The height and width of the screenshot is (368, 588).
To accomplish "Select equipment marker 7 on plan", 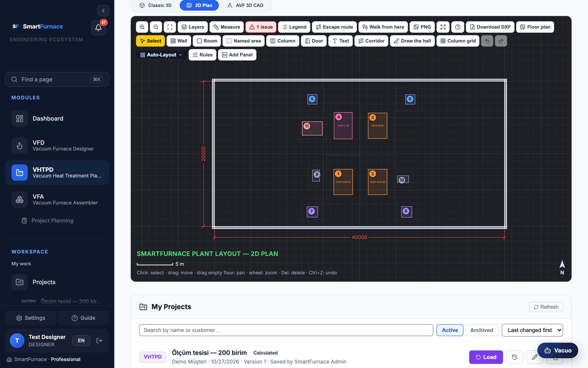I will (312, 212).
